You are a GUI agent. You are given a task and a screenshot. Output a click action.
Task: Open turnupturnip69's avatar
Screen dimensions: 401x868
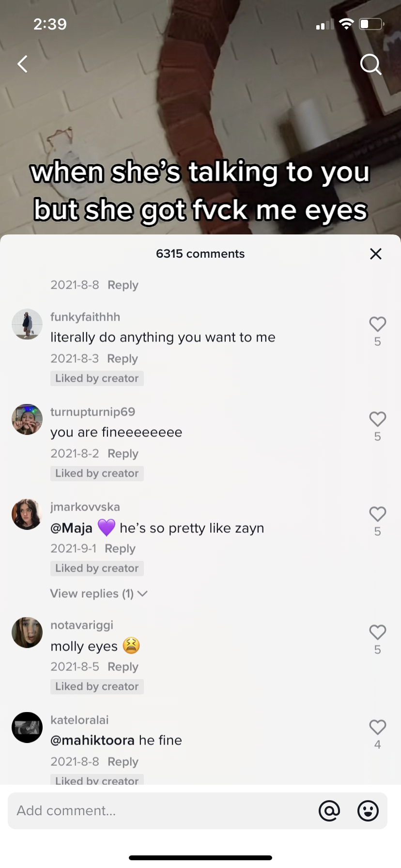[x=27, y=419]
